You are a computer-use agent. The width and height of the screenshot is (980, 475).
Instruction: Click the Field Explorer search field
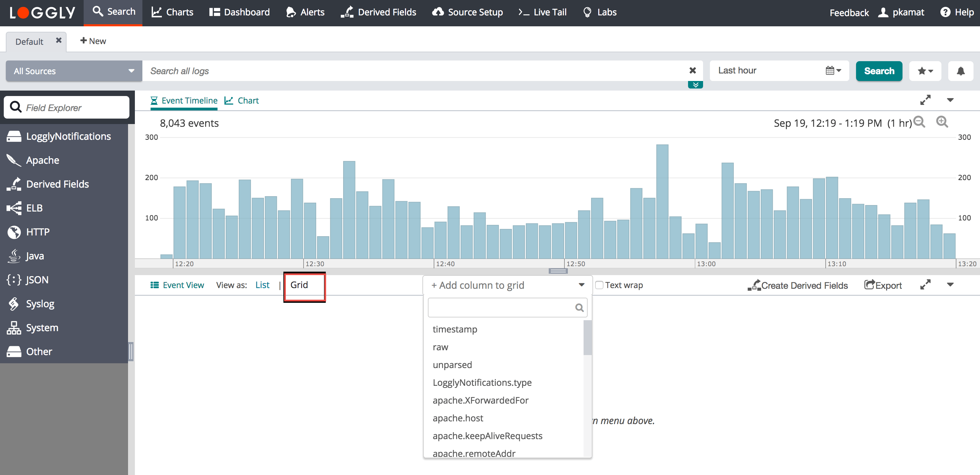pos(67,108)
